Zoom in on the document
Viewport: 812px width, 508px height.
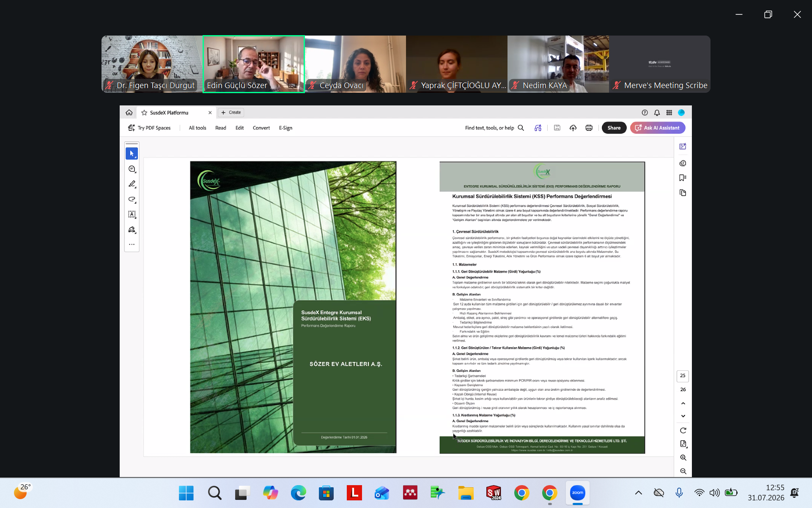point(683,458)
